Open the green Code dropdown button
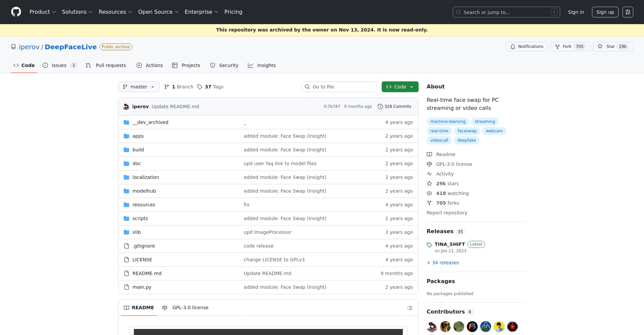Image resolution: width=644 pixels, height=335 pixels. pos(400,87)
